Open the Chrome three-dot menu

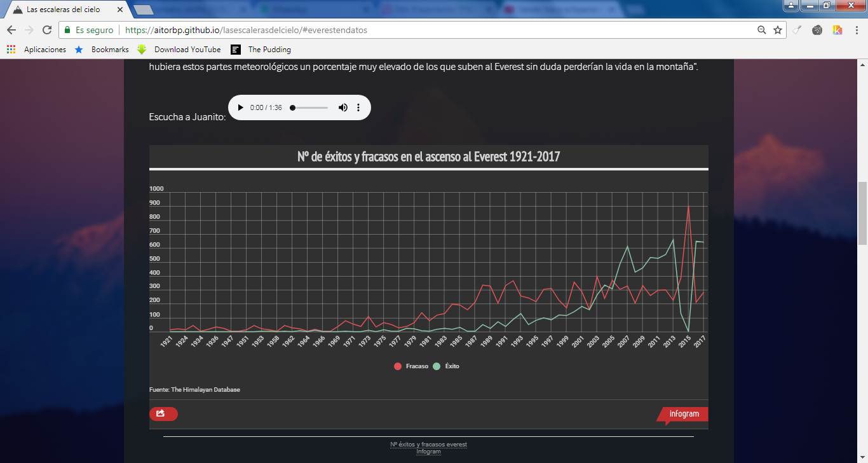pyautogui.click(x=856, y=30)
